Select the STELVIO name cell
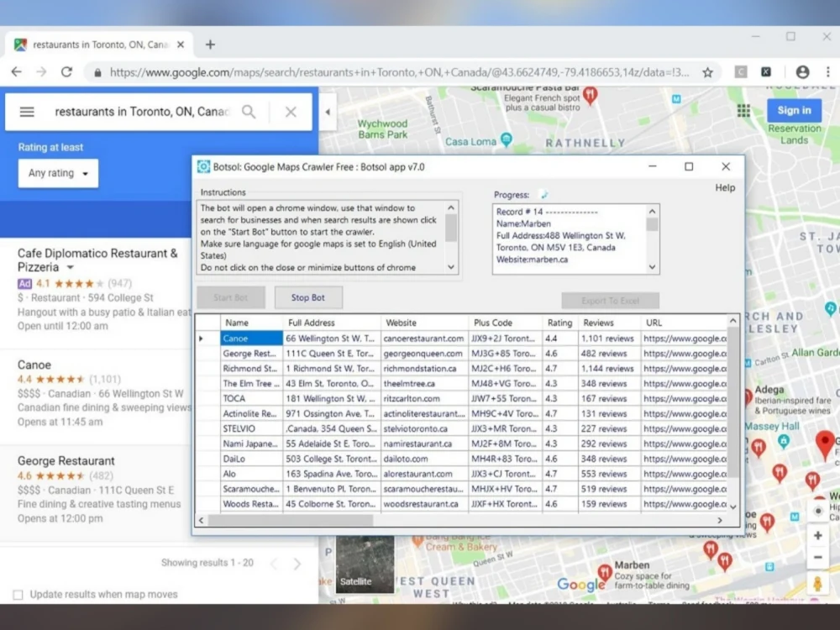Image resolution: width=840 pixels, height=630 pixels. pos(251,428)
